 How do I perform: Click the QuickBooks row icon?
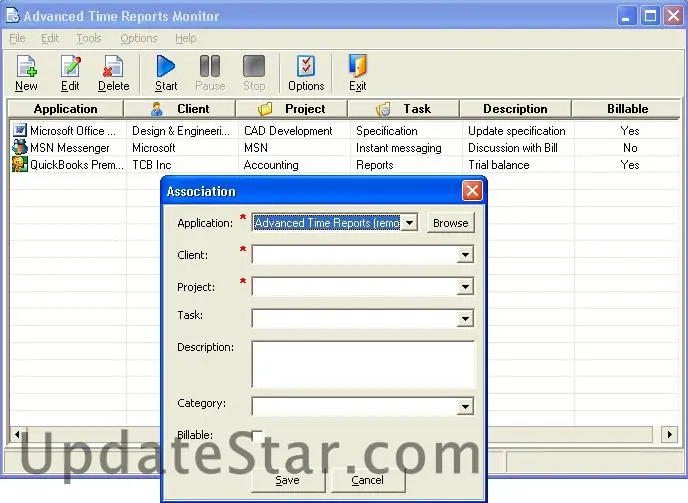[20, 164]
